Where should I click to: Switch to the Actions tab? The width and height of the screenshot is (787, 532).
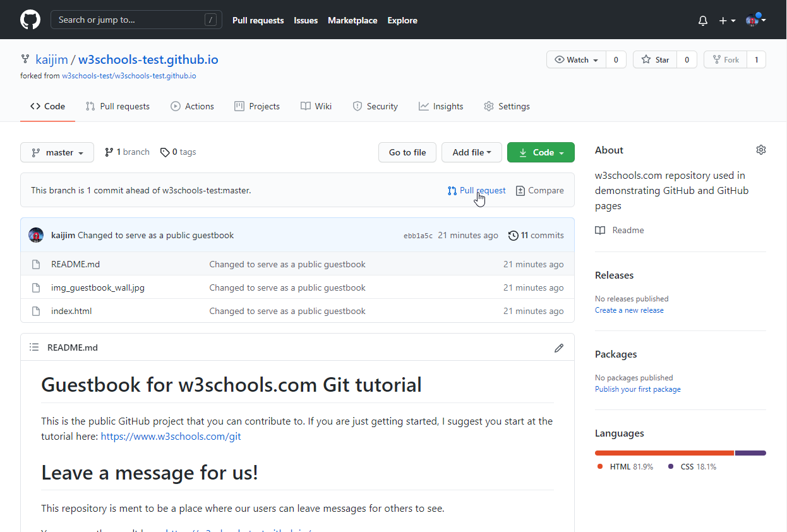[x=193, y=106]
